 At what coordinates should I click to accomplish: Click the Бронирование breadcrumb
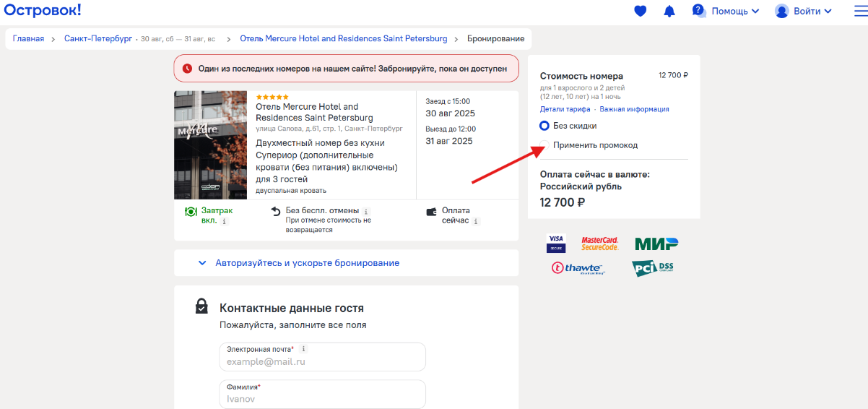[495, 38]
